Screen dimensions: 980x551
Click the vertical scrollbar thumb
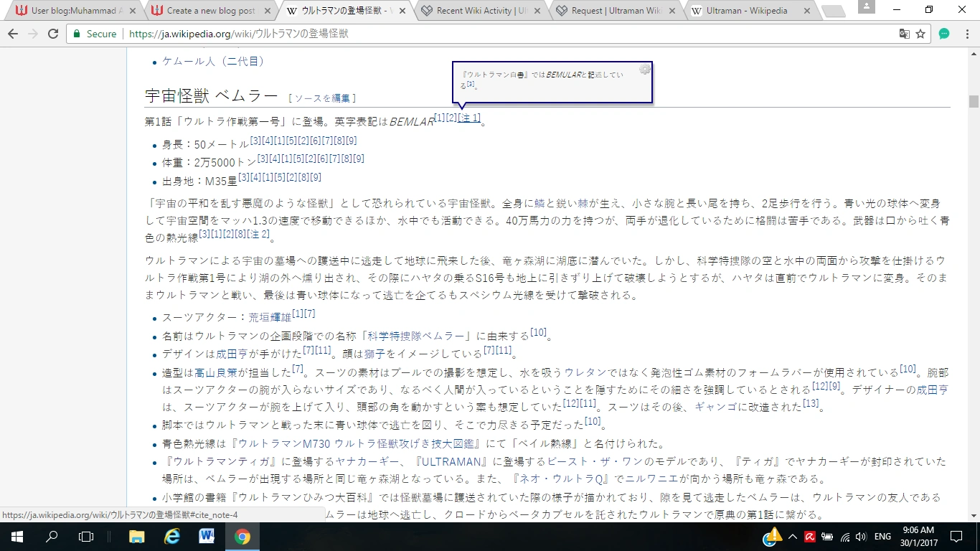coord(974,101)
